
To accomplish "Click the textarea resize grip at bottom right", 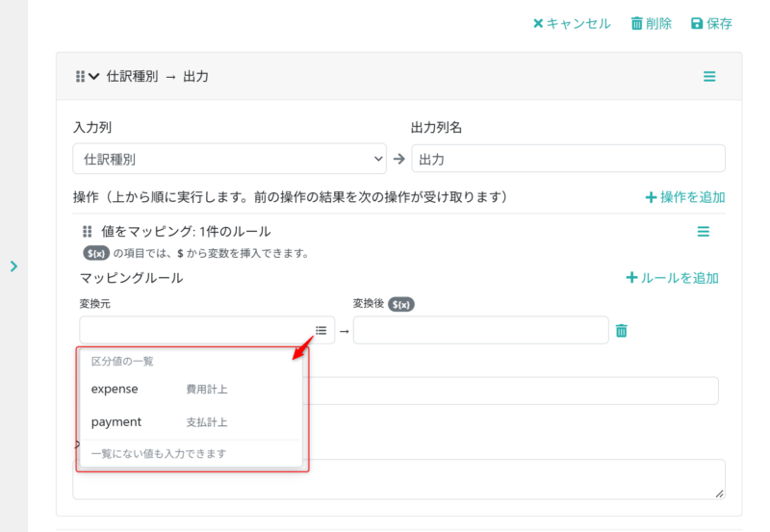I will pyautogui.click(x=719, y=494).
